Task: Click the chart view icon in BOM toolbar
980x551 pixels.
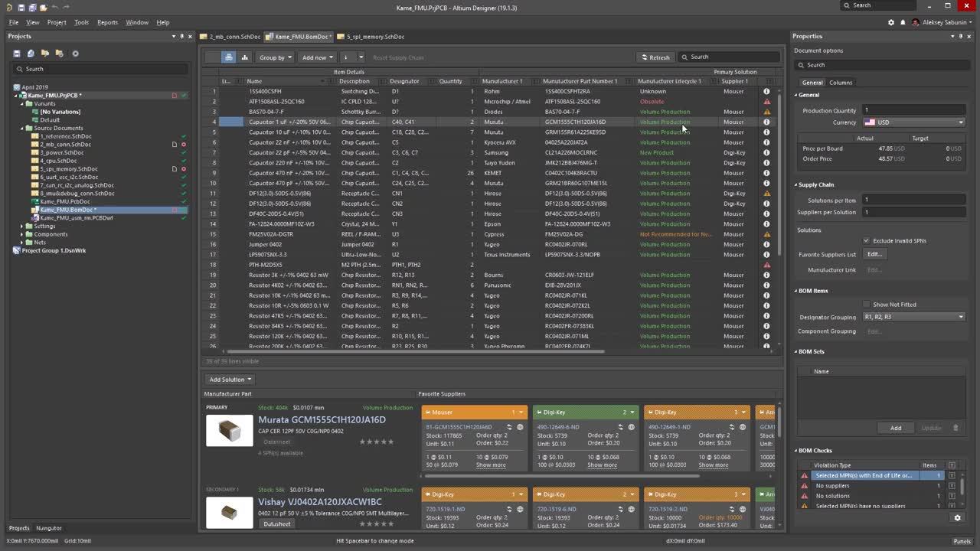Action: pos(245,57)
